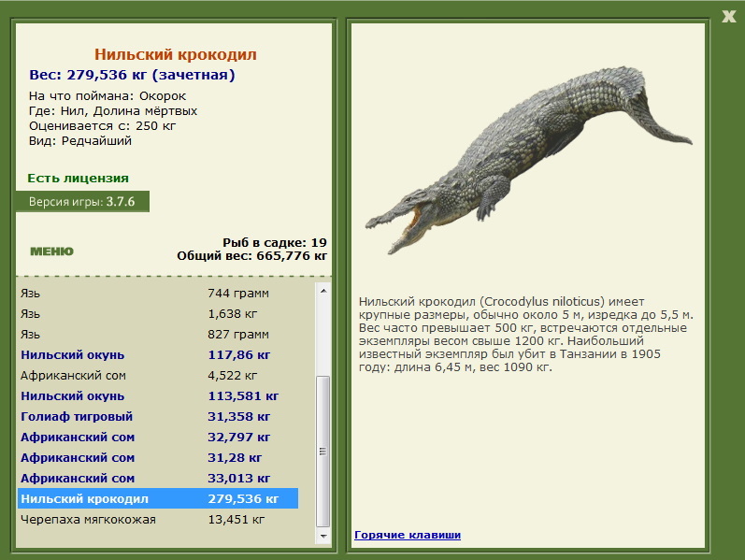This screenshot has width=745, height=560.
Task: Select Нильский окунь weighing 117,86 кг
Action: [x=158, y=355]
